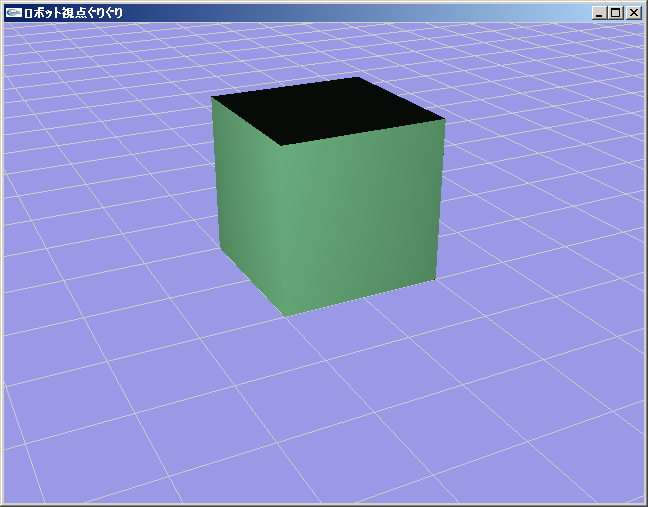Viewport: 648px width, 507px height.
Task: Maximize the ロボット視点ぐりぐり window
Action: [615, 13]
